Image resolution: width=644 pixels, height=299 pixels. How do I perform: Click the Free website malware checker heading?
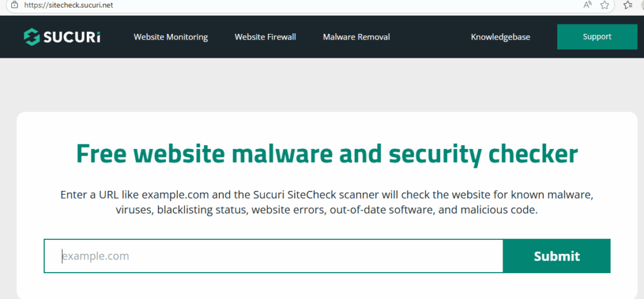pos(327,154)
